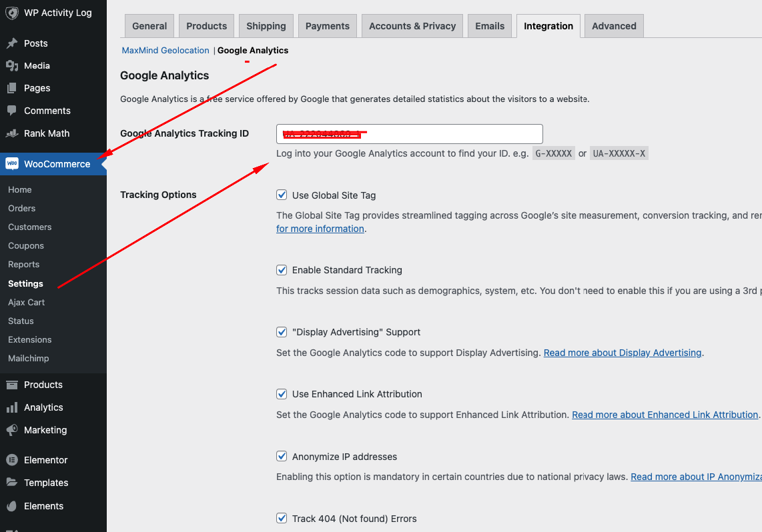Select Google Analytics section link
The width and height of the screenshot is (762, 532).
point(253,51)
